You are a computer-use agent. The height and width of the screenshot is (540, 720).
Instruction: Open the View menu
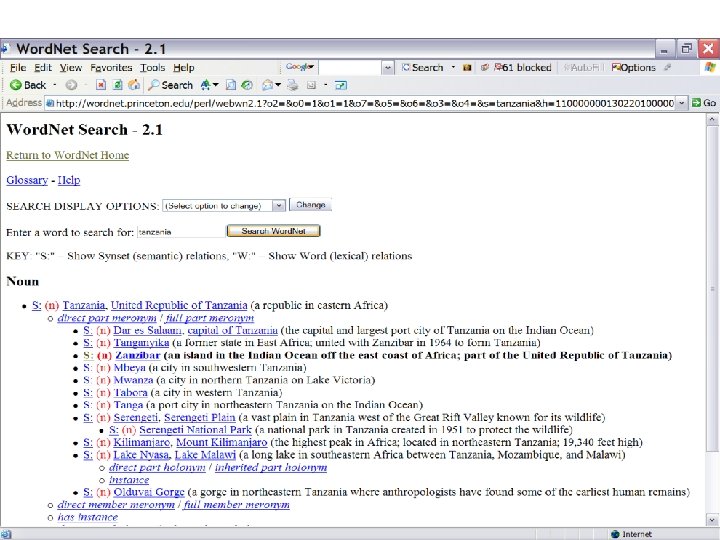tap(71, 68)
